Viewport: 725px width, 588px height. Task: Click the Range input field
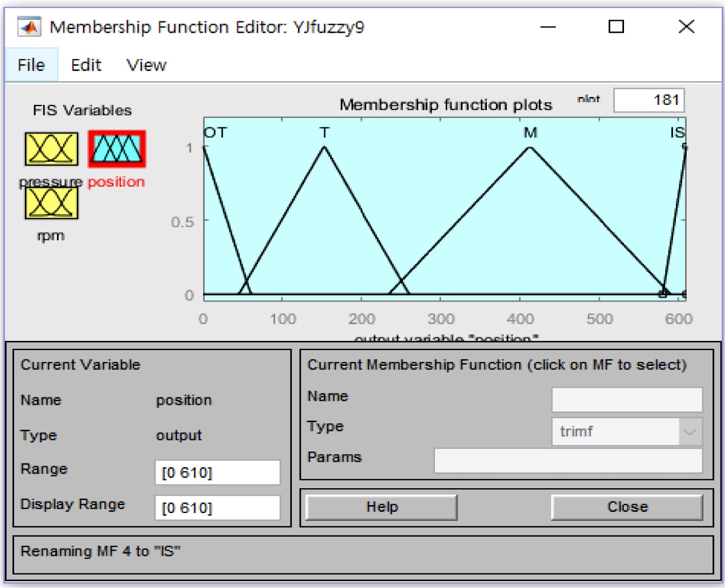click(217, 472)
